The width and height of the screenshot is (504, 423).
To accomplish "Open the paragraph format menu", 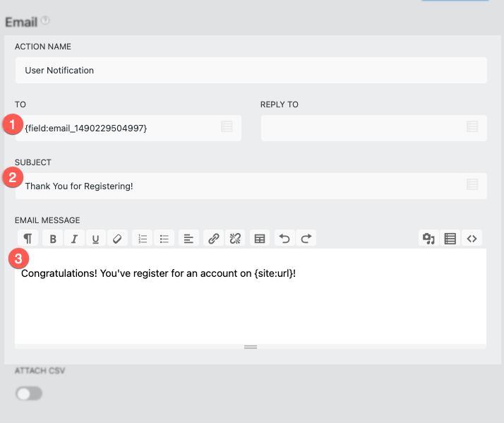I will [28, 239].
